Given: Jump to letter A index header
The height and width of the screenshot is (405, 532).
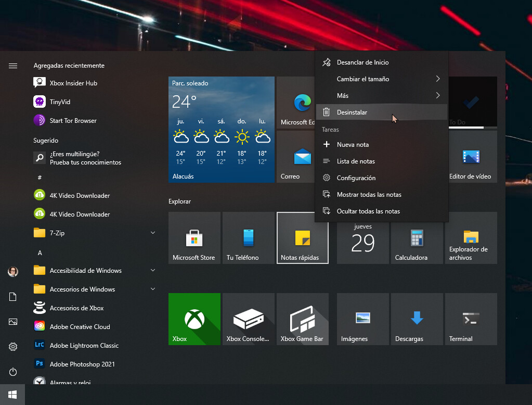Looking at the screenshot, I should coord(40,253).
